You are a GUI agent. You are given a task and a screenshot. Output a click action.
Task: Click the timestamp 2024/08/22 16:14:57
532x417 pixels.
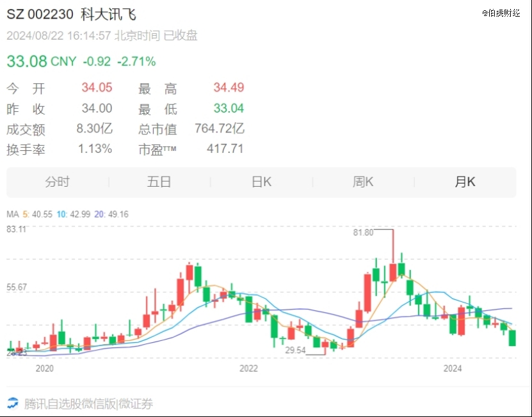tap(59, 36)
